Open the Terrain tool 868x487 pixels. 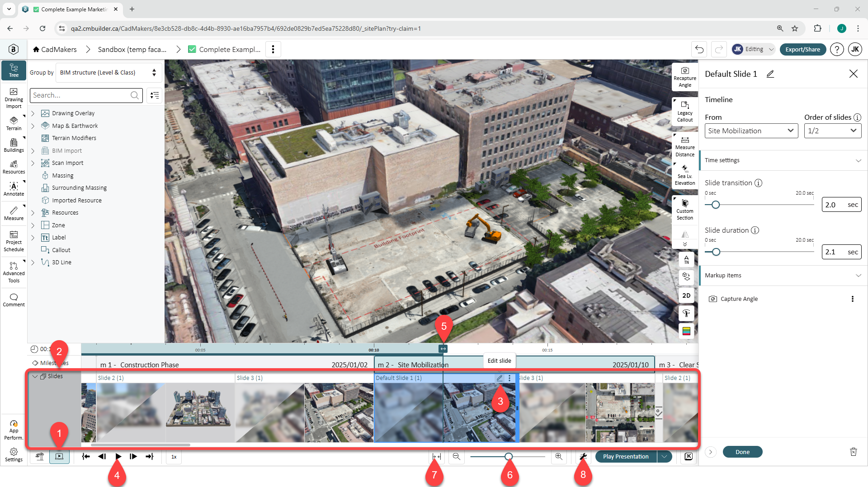(14, 123)
